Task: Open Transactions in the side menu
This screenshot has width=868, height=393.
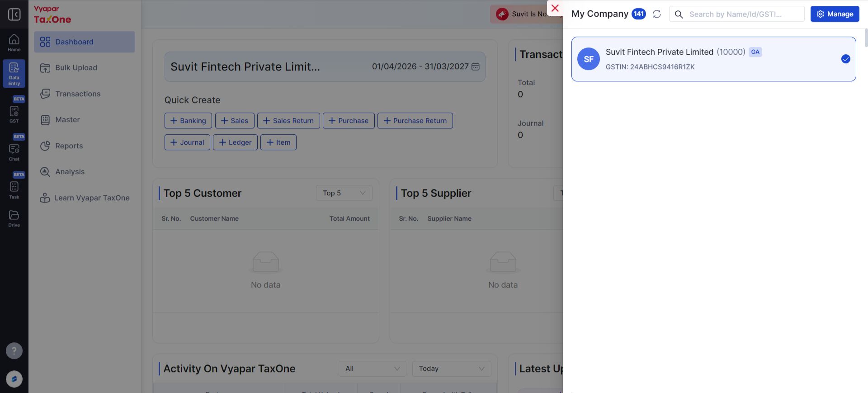Action: [85, 94]
